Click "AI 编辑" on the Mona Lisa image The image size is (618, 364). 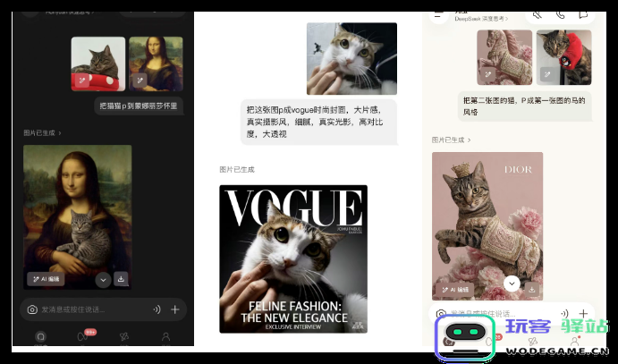(x=46, y=278)
